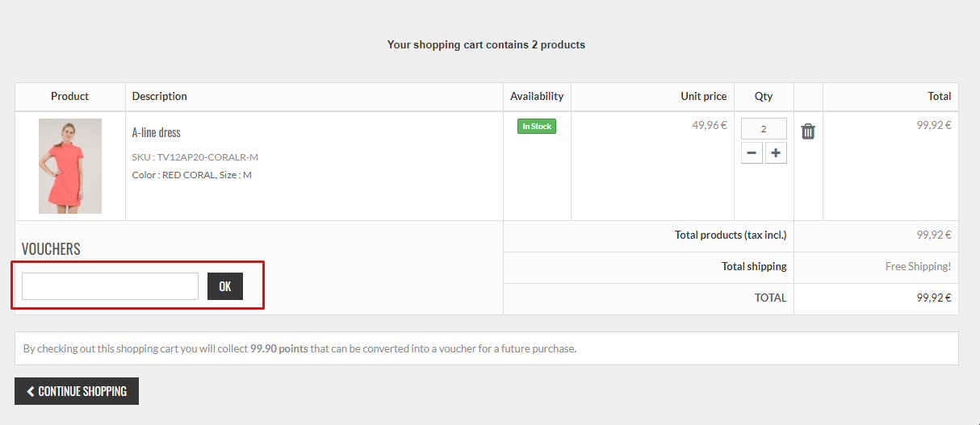The height and width of the screenshot is (425, 980).
Task: Click the quantity field showing 2
Action: [x=764, y=129]
